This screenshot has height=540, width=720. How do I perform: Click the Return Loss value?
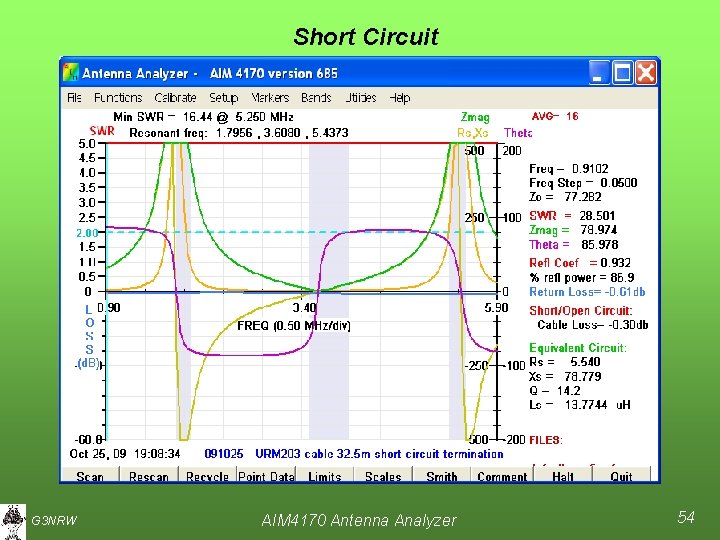point(587,292)
